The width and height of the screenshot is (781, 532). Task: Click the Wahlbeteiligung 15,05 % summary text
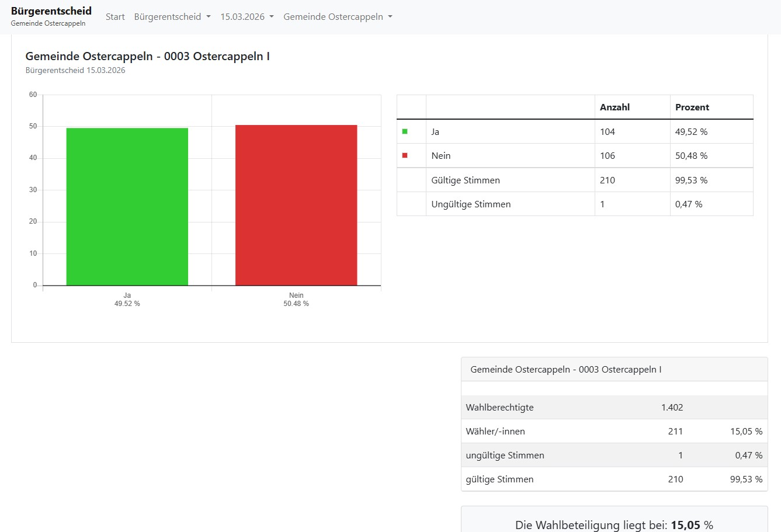click(614, 525)
